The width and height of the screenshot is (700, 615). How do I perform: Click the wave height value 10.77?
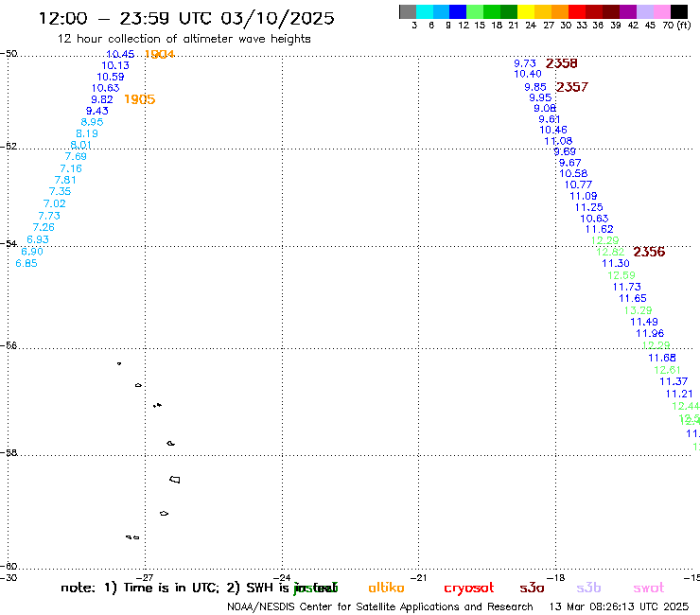pos(578,184)
